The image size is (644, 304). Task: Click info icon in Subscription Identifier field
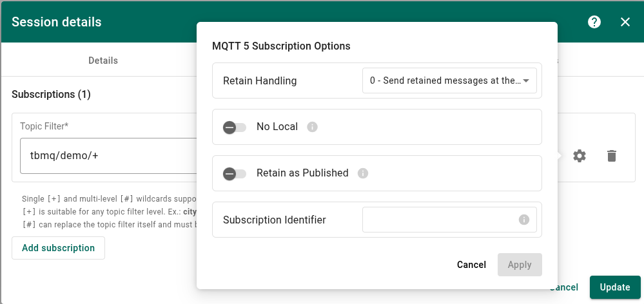pos(524,220)
